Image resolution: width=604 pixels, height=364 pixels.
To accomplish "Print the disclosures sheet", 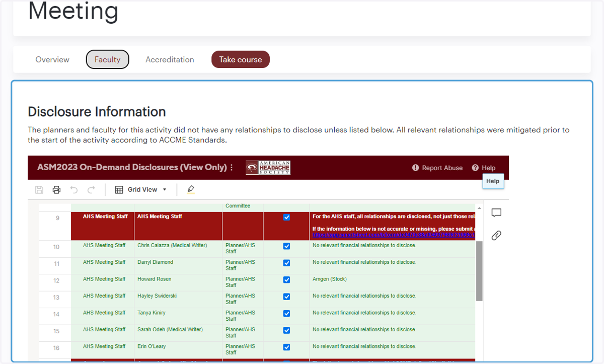I will point(56,190).
